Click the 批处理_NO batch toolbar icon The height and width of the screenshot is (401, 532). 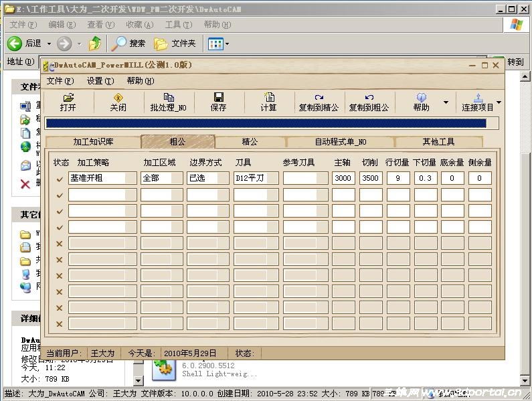(168, 98)
